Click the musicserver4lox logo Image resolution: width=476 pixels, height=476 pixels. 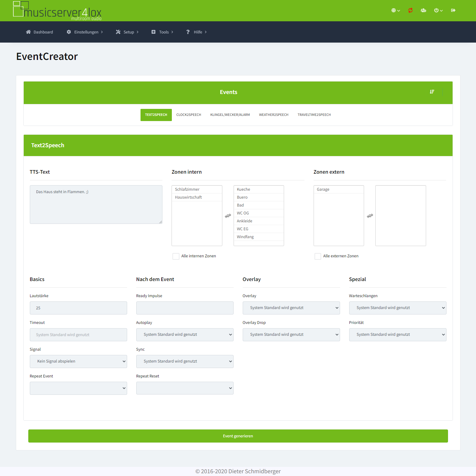[57, 11]
